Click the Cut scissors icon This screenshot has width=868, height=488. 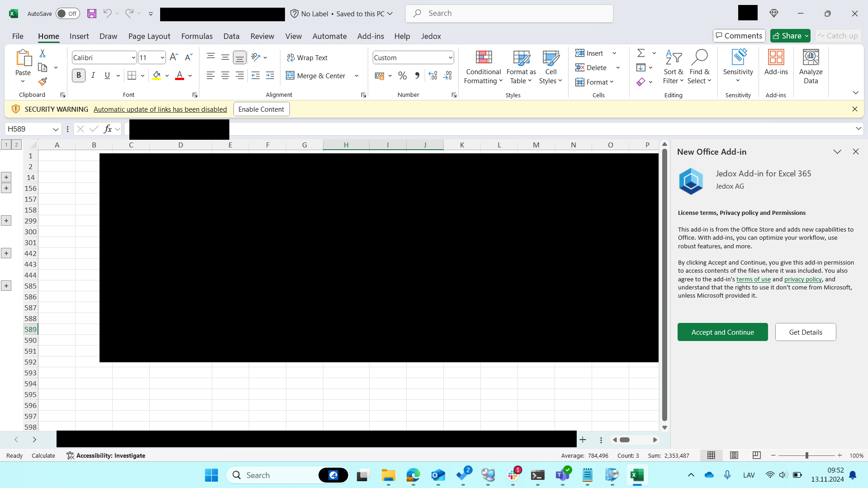click(x=43, y=53)
